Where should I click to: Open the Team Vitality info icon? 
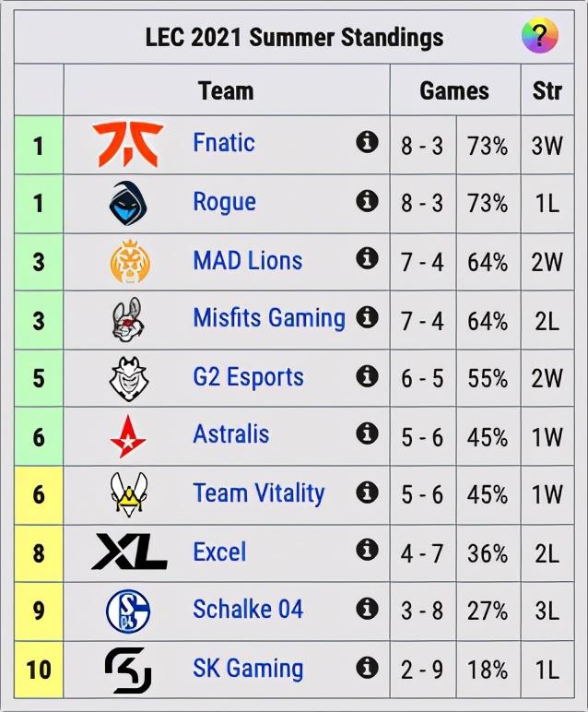pos(367,492)
